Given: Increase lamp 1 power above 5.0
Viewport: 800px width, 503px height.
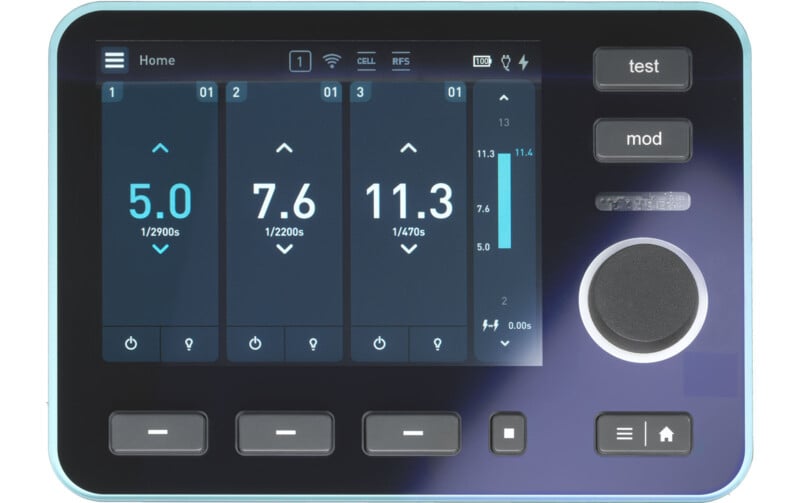Looking at the screenshot, I should [160, 148].
